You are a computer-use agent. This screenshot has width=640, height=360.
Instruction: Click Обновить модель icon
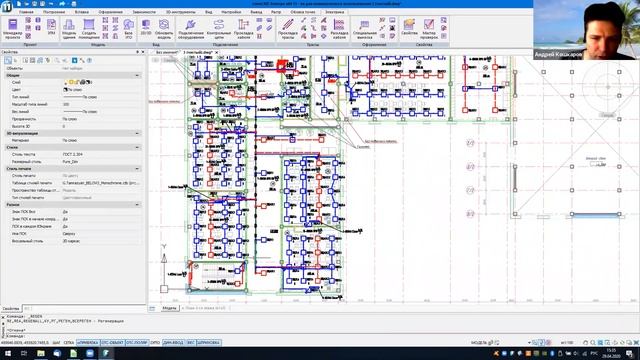164,29
